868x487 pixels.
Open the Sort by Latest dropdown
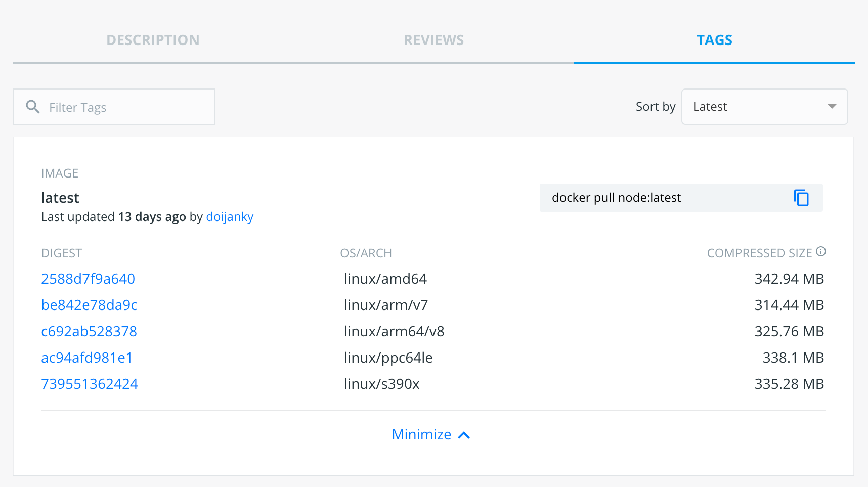tap(764, 107)
